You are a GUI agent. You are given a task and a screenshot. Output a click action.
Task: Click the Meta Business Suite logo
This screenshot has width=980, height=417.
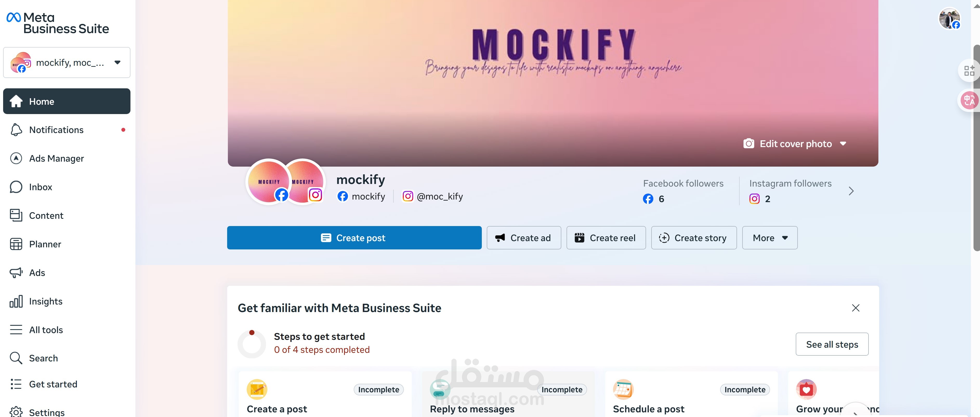pyautogui.click(x=58, y=23)
